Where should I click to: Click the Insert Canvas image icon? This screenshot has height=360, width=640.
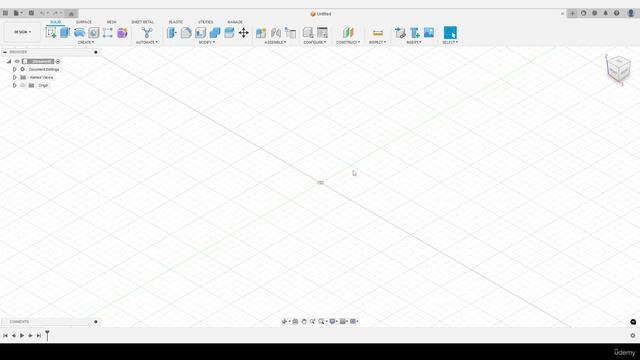tap(429, 33)
